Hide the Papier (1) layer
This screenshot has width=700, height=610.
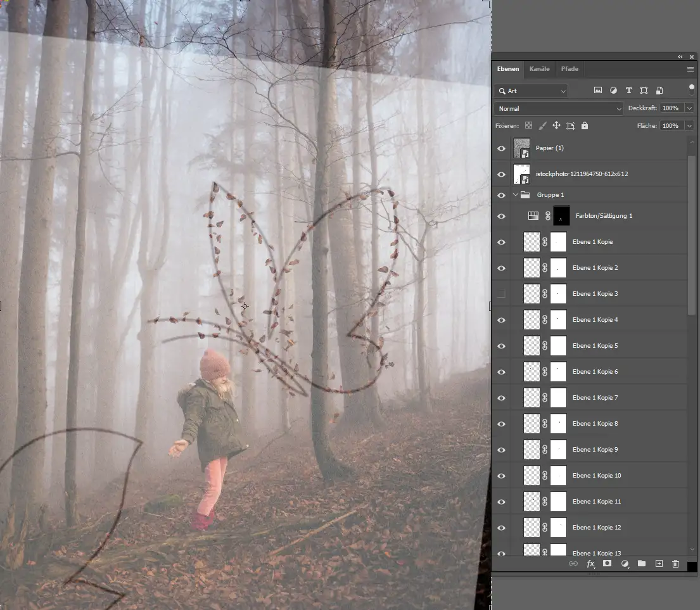(x=501, y=148)
